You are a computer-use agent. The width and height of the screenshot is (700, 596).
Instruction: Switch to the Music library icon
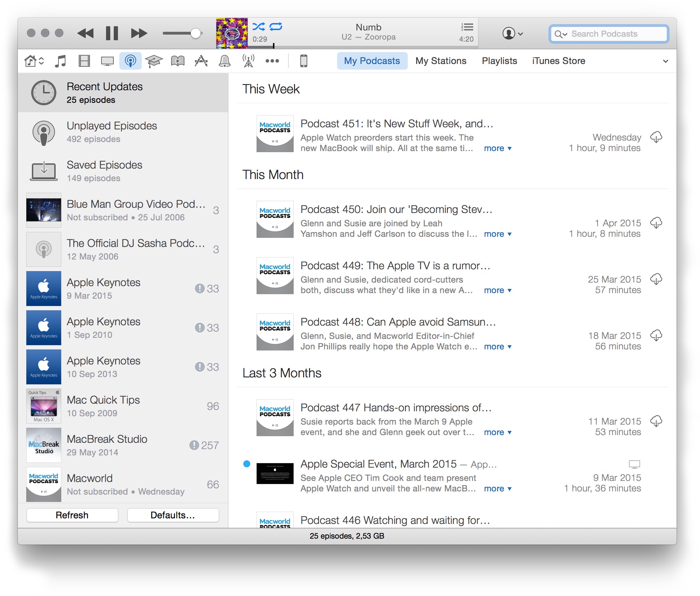tap(61, 61)
